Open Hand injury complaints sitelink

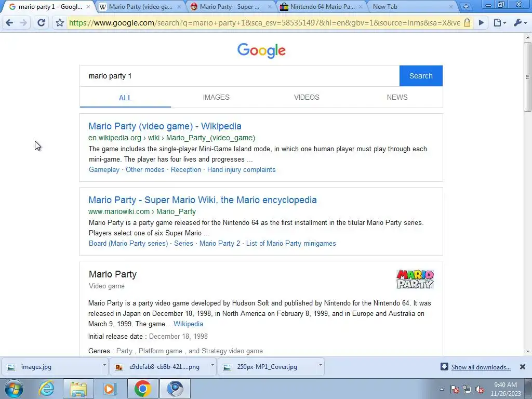point(242,170)
